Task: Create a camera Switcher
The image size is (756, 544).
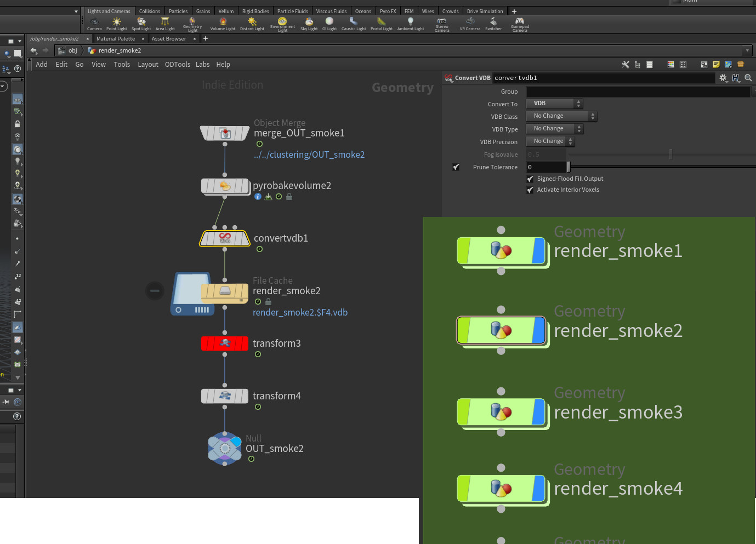Action: tap(493, 24)
